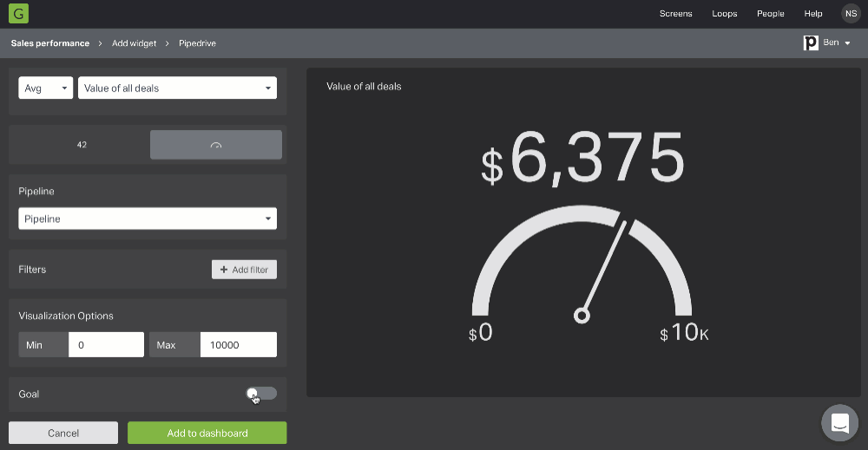Click the Visualization Options heading
The width and height of the screenshot is (868, 450).
66,316
